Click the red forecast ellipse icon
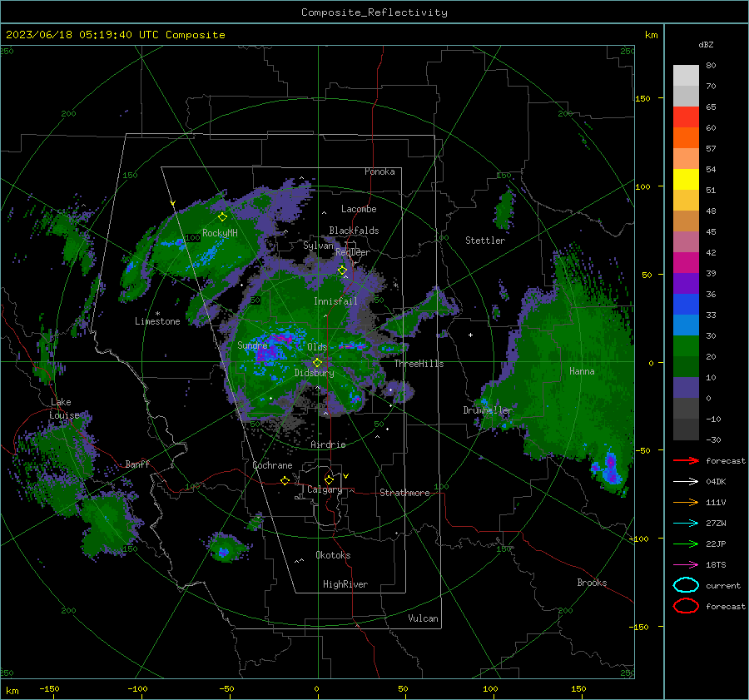 [686, 606]
